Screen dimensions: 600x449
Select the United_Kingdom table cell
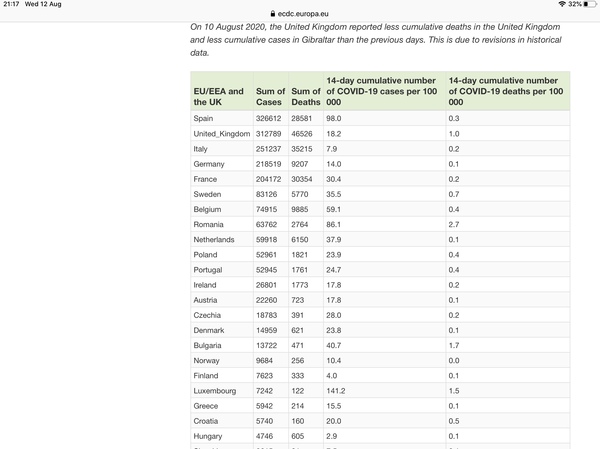click(222, 134)
